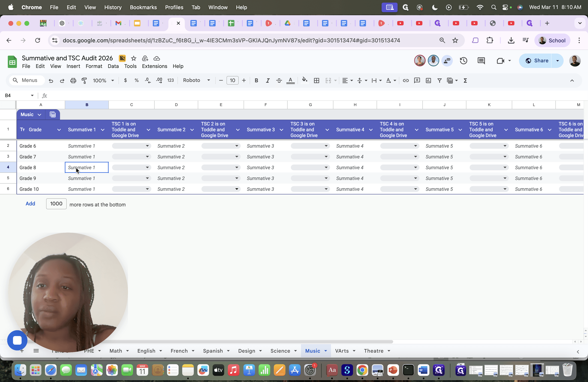Open the text color picker
Viewport: 588px width, 382px height.
click(x=291, y=81)
